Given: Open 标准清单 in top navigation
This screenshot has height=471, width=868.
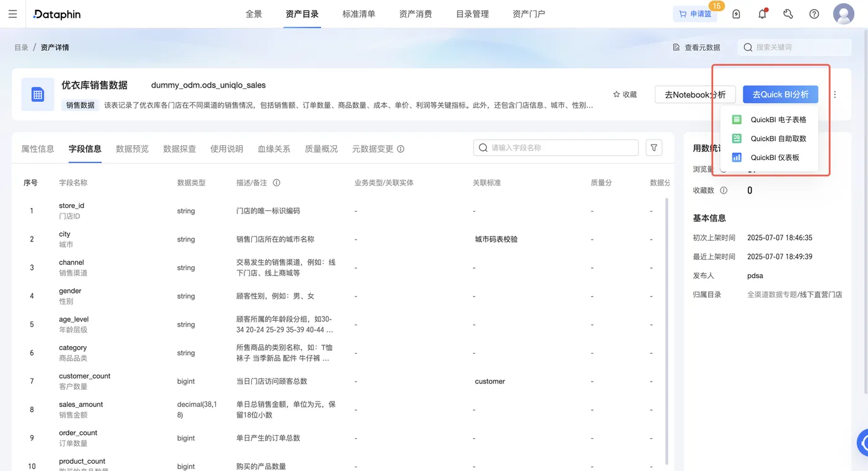Looking at the screenshot, I should point(359,14).
